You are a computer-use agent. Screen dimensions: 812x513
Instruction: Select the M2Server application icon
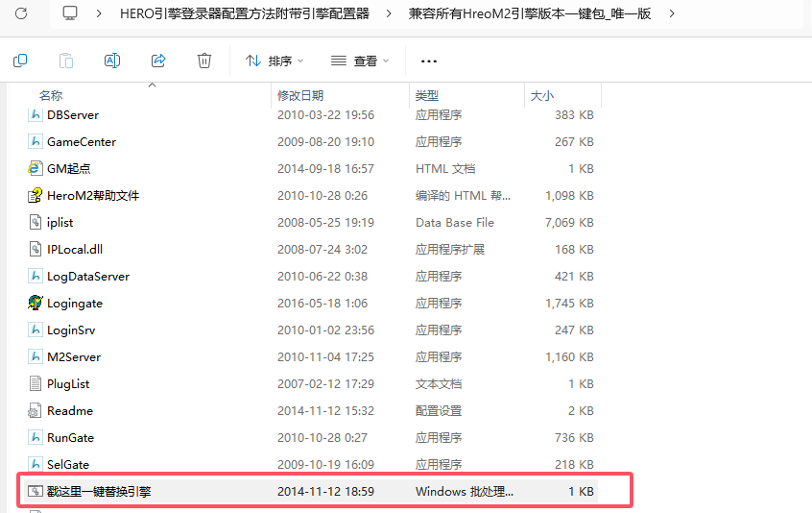35,357
